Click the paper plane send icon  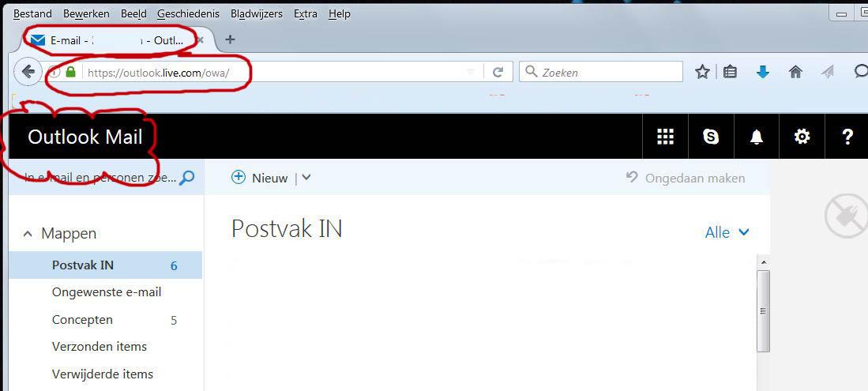point(828,71)
